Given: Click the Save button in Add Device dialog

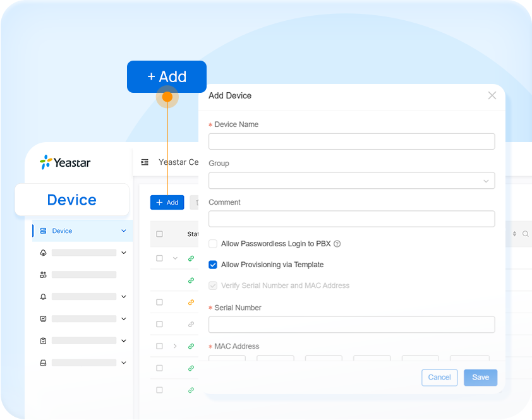Looking at the screenshot, I should coord(480,377).
